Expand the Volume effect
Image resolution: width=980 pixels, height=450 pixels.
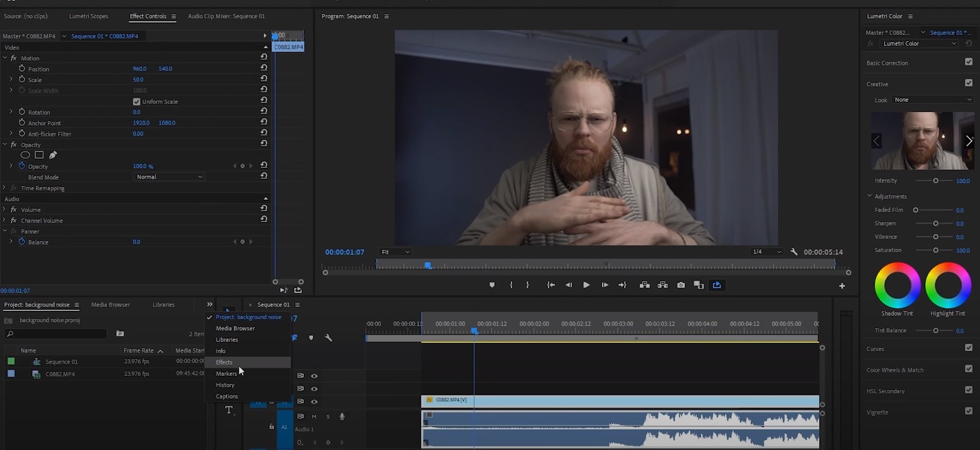[x=4, y=210]
